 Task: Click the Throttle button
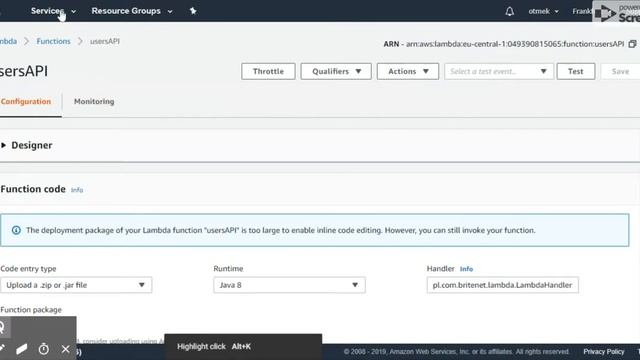pos(268,71)
